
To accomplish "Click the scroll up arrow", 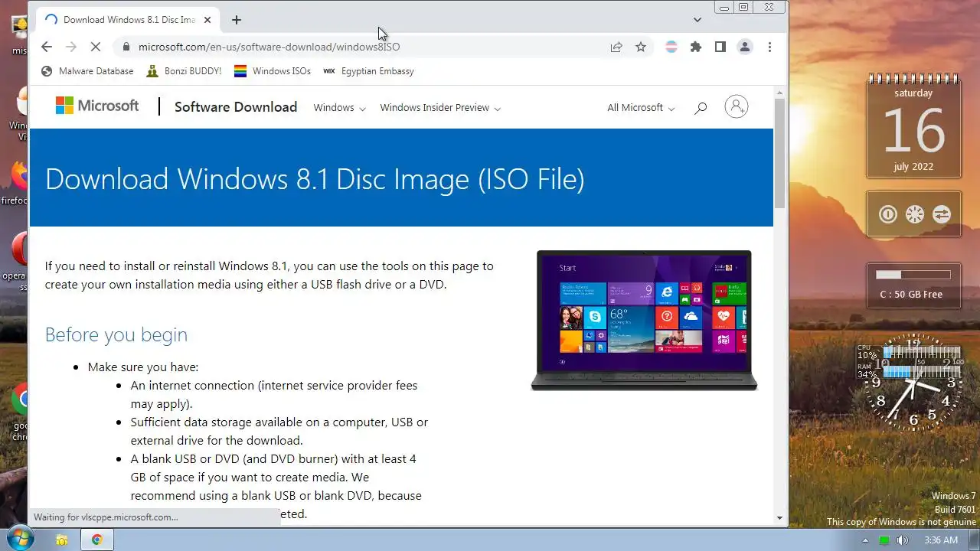I will pos(779,92).
